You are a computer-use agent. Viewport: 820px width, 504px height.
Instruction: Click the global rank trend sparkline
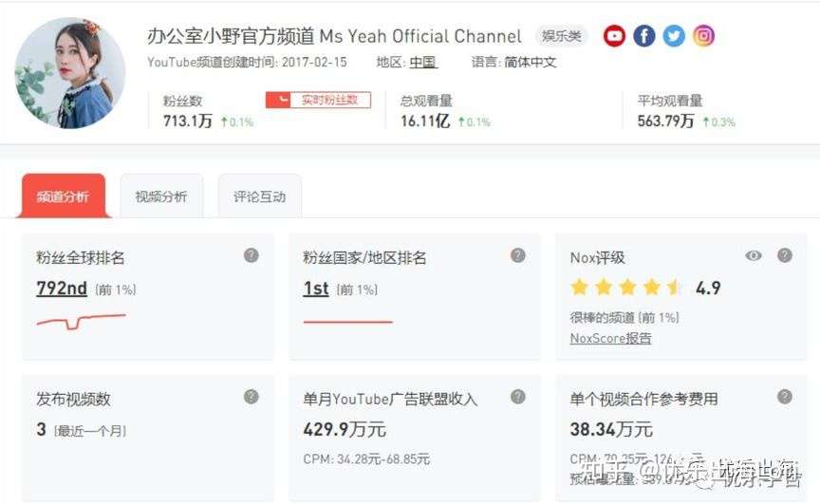point(81,322)
